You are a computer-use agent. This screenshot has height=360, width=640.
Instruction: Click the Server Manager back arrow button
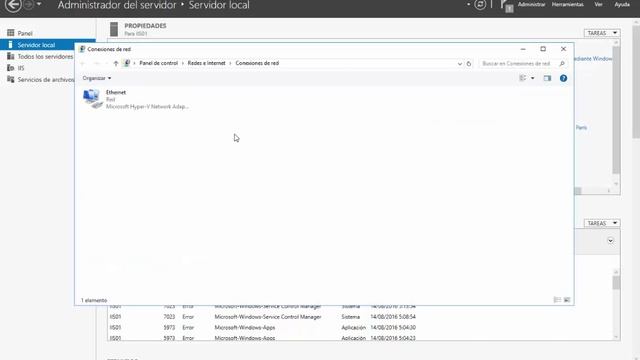pyautogui.click(x=13, y=5)
